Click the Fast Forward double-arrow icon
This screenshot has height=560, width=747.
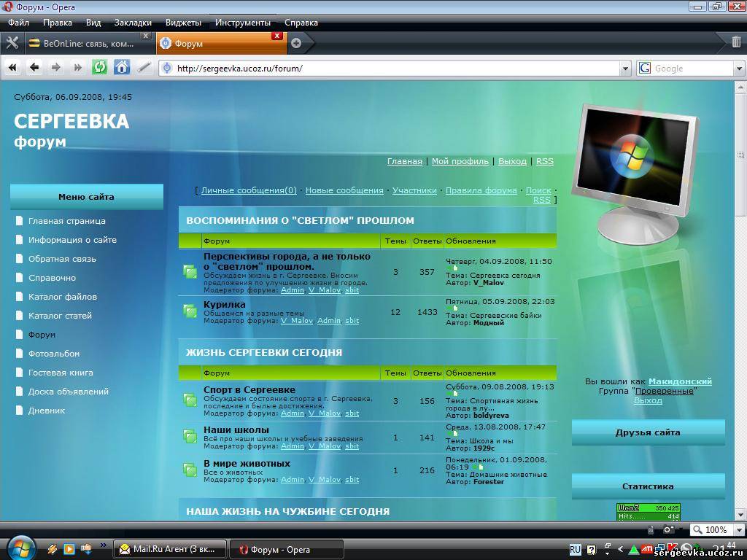77,68
